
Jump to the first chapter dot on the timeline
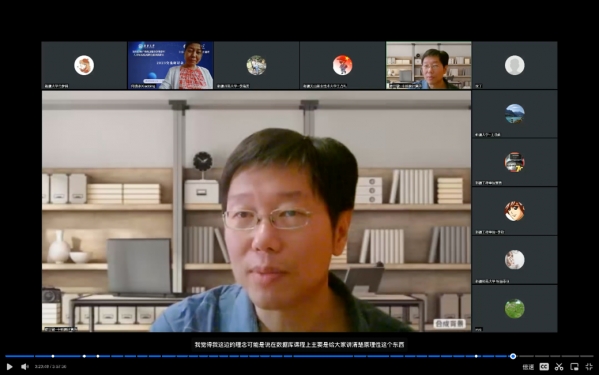point(53,356)
